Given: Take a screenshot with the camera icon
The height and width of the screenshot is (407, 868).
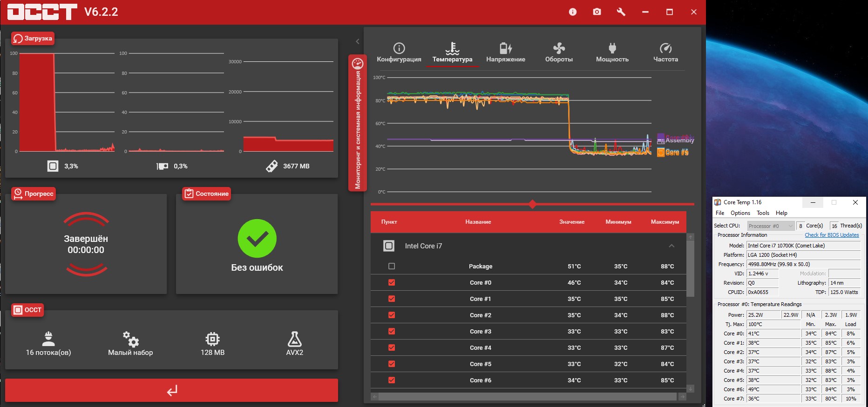Looking at the screenshot, I should [x=597, y=12].
